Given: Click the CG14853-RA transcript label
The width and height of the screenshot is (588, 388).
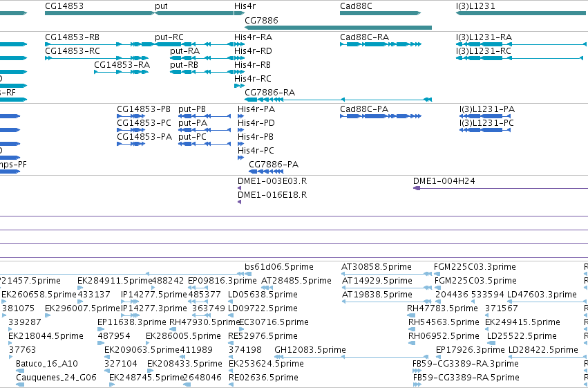Looking at the screenshot, I should 122,65.
